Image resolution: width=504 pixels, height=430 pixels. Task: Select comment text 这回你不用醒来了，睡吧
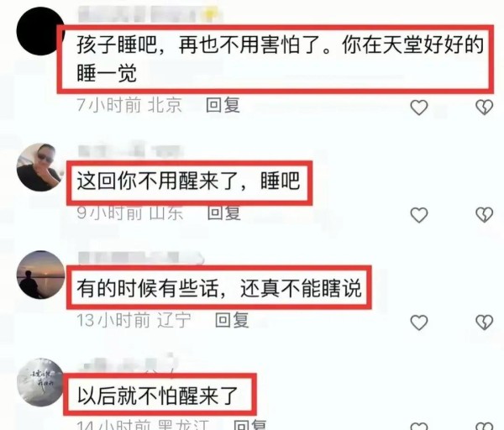tap(189, 181)
